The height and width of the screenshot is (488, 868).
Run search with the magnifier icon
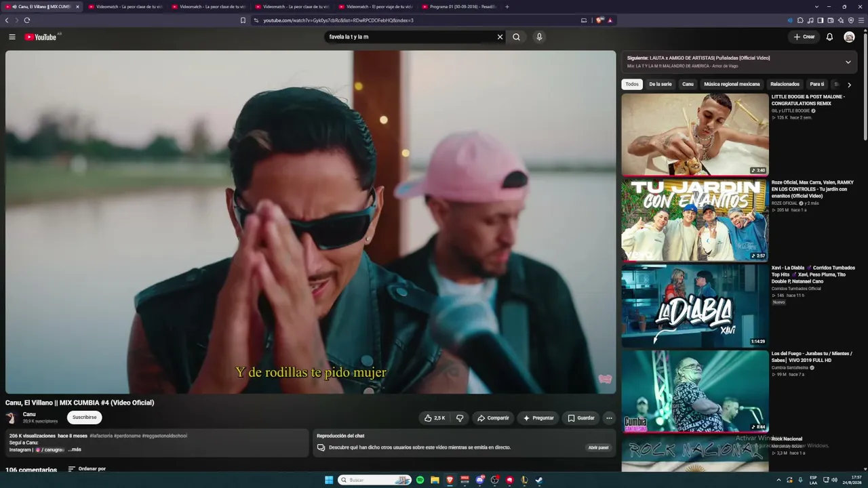(517, 37)
